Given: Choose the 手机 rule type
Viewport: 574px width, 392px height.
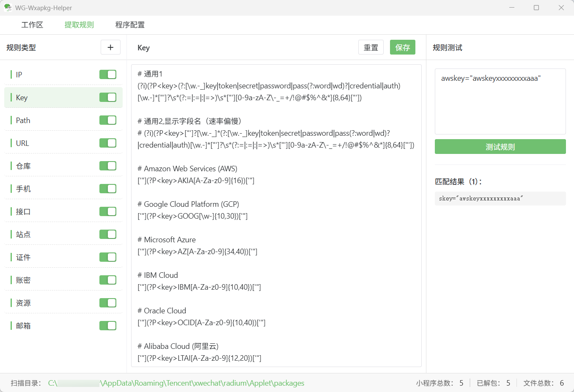Looking at the screenshot, I should pyautogui.click(x=24, y=189).
